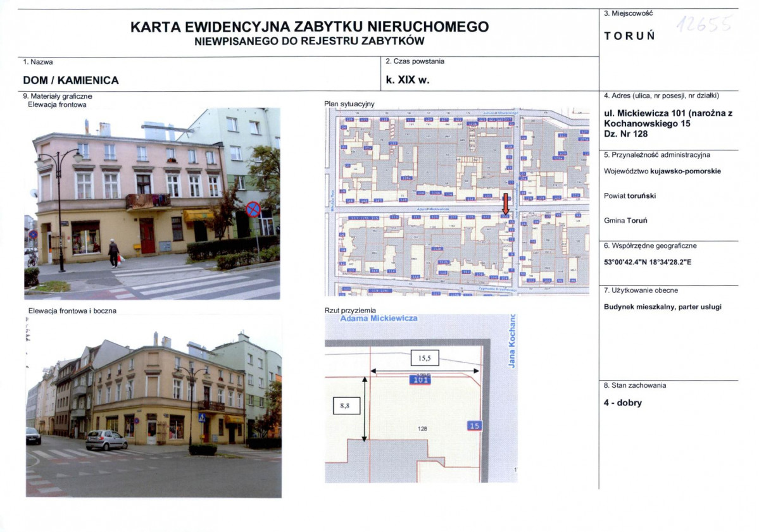Click the 'Jana Kochan' vertical street label

[x=512, y=341]
